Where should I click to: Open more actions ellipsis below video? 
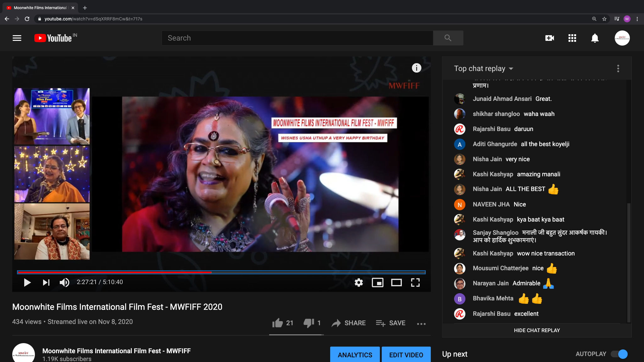coord(421,324)
